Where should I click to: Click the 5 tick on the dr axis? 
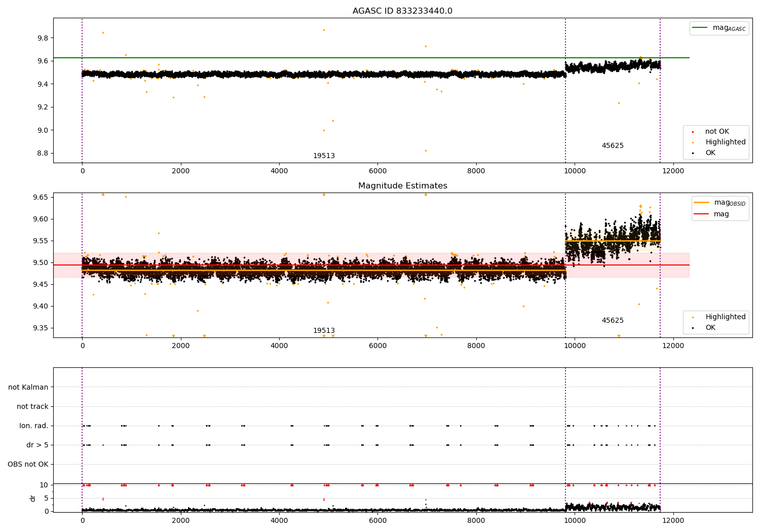pos(47,499)
